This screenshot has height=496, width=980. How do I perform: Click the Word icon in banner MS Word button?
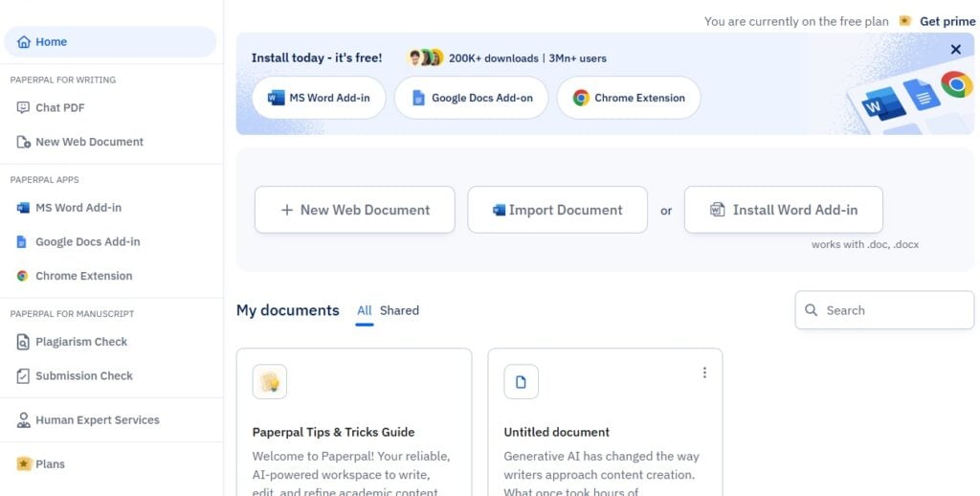coord(276,98)
